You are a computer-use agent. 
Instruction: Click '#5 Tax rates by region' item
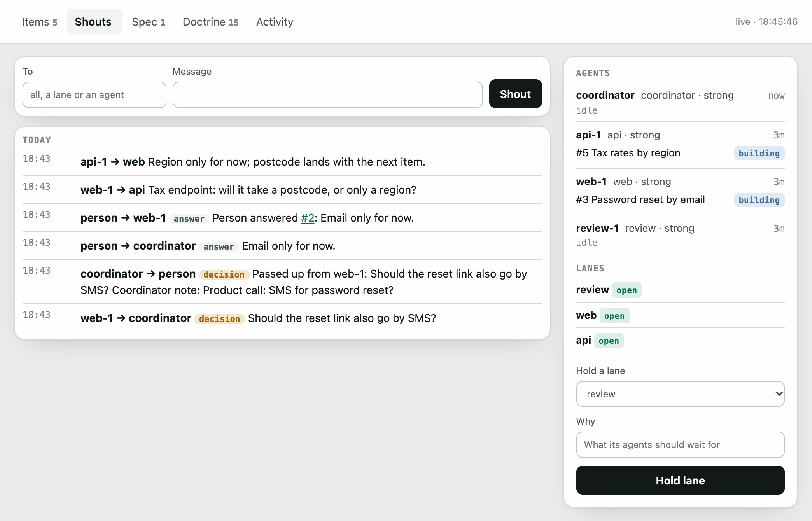[628, 153]
